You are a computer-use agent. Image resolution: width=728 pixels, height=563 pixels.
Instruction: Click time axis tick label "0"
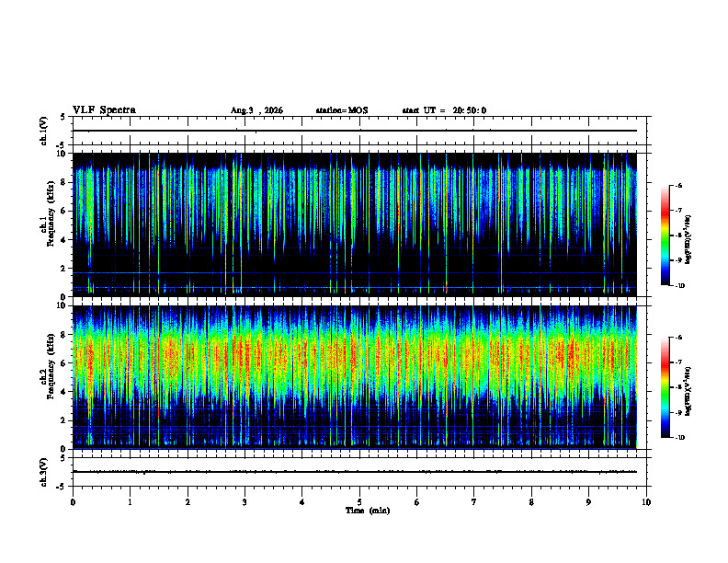point(73,502)
